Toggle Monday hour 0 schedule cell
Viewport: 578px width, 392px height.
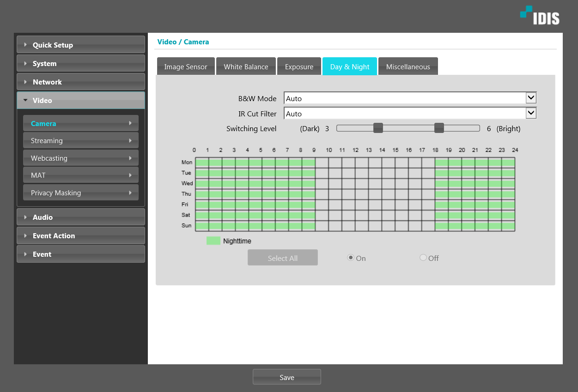click(202, 163)
